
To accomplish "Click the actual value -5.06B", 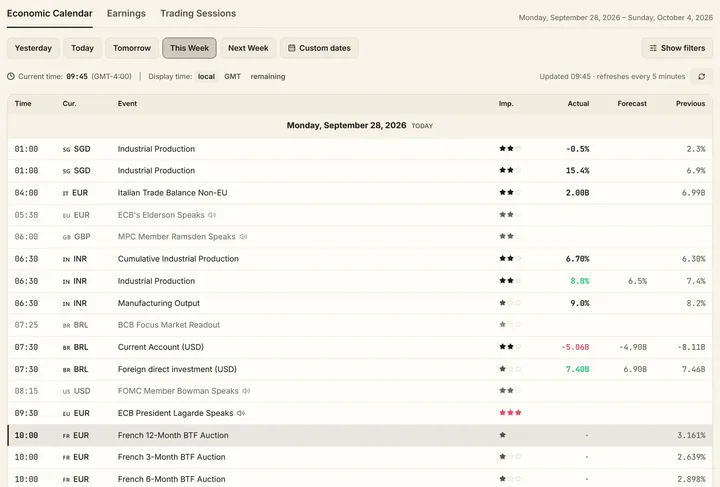I will (575, 347).
